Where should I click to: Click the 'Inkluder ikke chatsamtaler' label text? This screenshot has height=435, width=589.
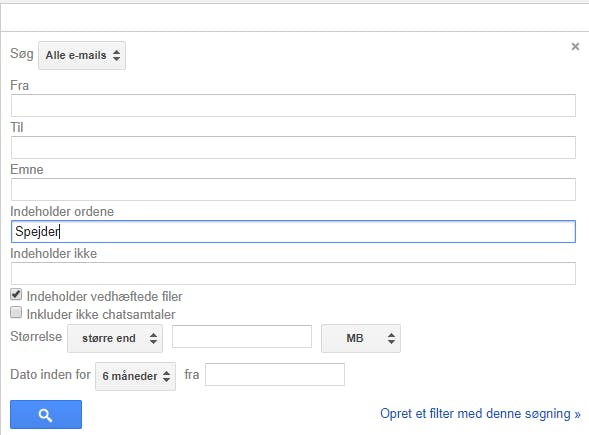tap(101, 314)
